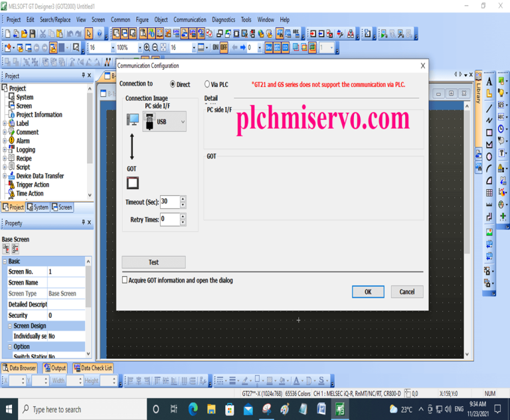510x420 pixels.
Task: Click the Zoom Out magnifier icon
Action: 155,48
